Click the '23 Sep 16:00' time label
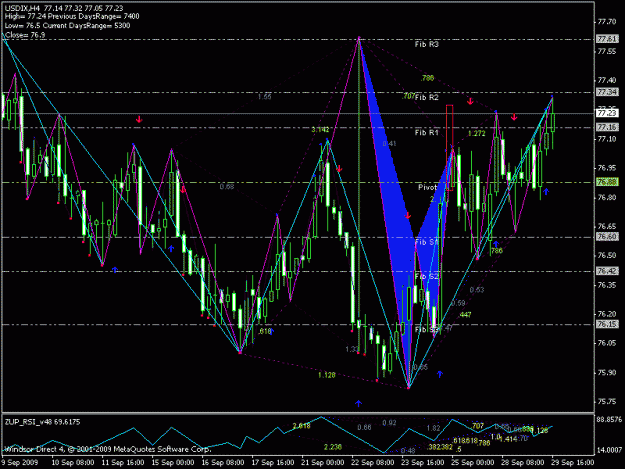The width and height of the screenshot is (625, 469). pyautogui.click(x=423, y=463)
